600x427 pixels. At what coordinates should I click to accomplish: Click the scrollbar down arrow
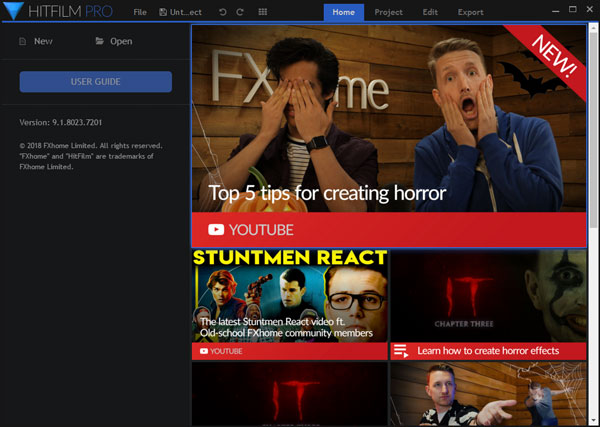pos(593,422)
